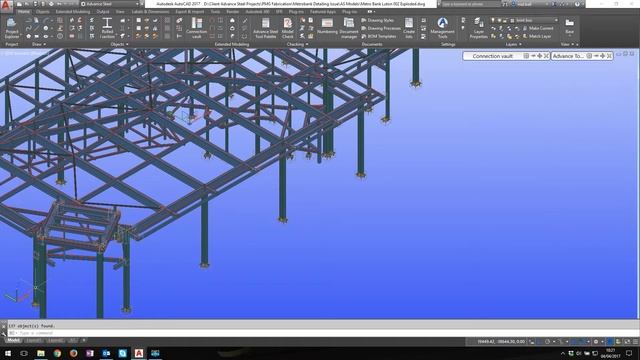Click the Create lists tool
Screen dimensions: 640x360
(409, 28)
